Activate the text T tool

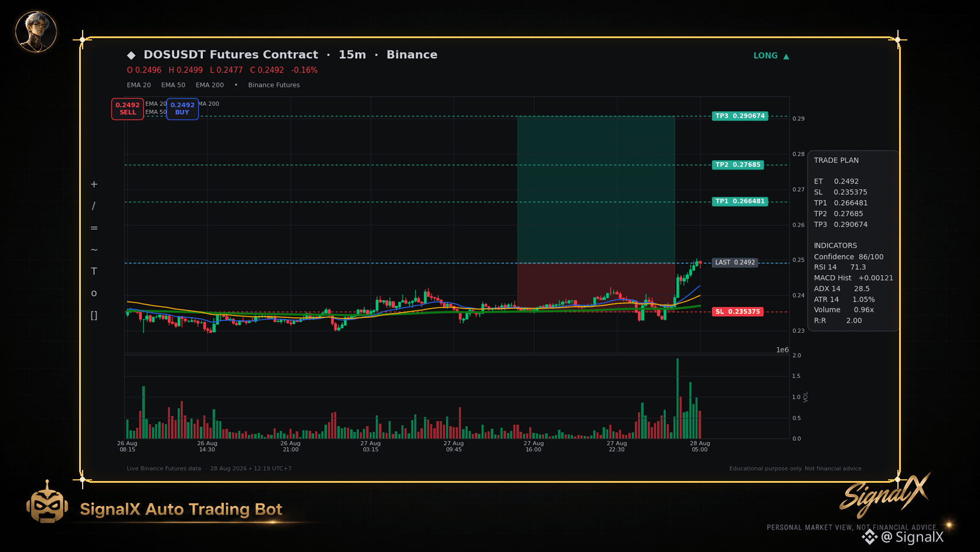point(94,272)
